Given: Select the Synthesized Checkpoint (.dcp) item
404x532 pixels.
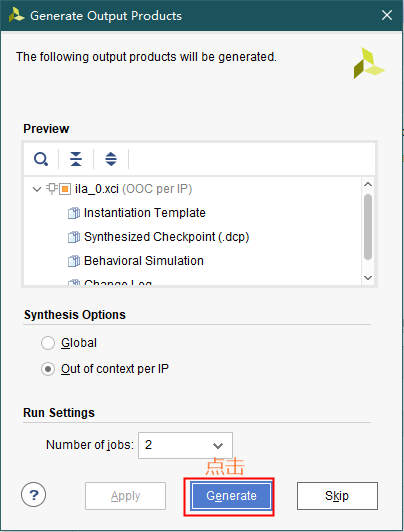Looking at the screenshot, I should click(167, 237).
